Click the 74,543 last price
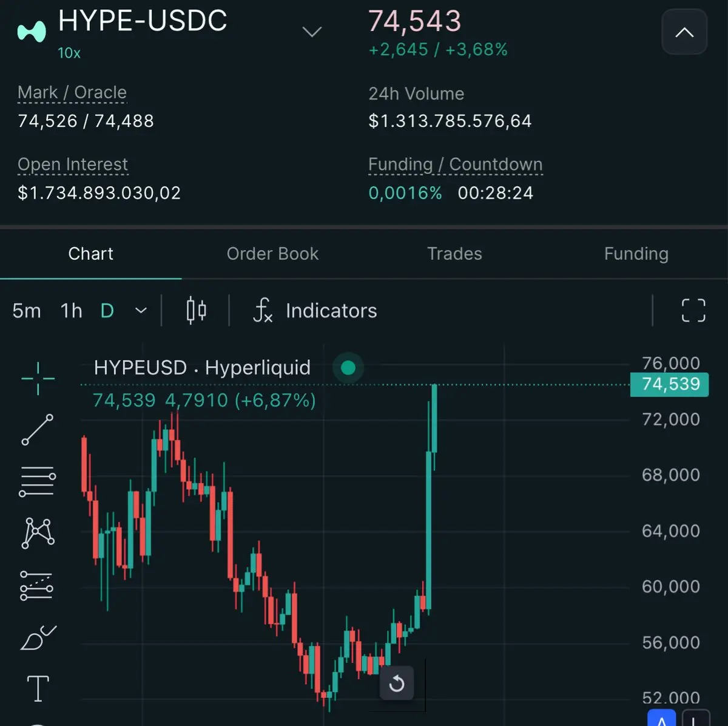The image size is (728, 726). [415, 21]
